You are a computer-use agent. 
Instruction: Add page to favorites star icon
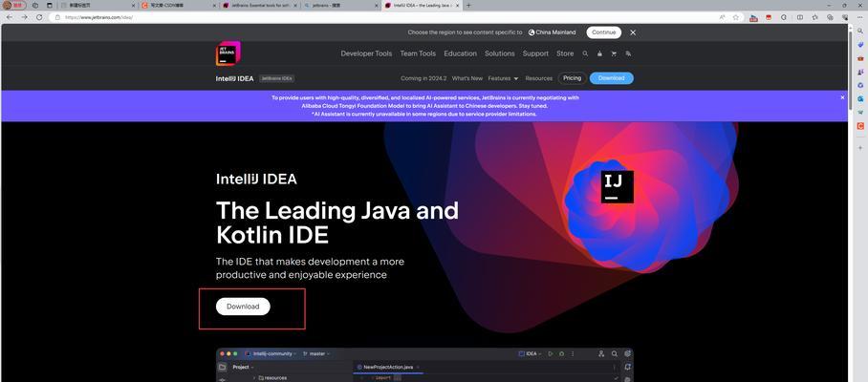[736, 17]
